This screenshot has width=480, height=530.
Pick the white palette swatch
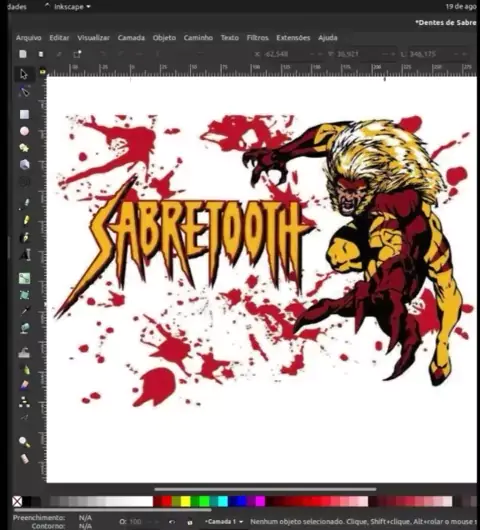148,501
